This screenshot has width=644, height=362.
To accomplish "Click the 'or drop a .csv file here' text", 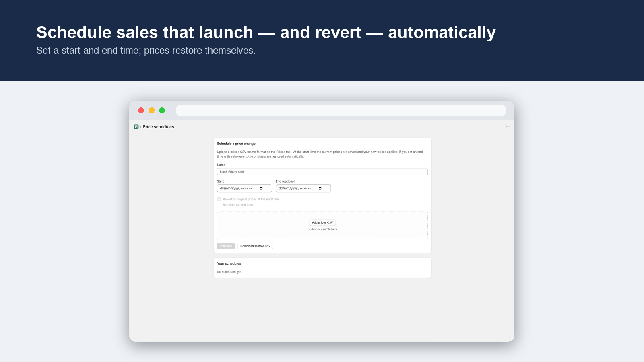I will click(x=322, y=230).
